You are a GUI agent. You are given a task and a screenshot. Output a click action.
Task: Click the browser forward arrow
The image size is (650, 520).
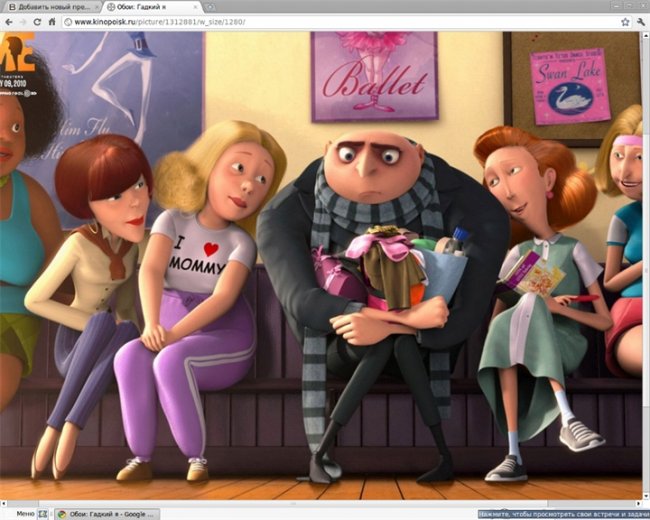coord(23,21)
